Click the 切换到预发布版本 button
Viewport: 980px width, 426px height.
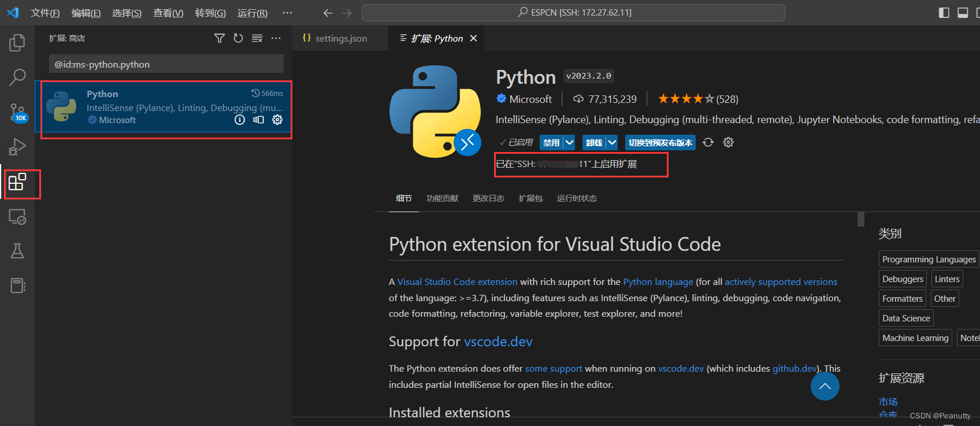point(660,142)
